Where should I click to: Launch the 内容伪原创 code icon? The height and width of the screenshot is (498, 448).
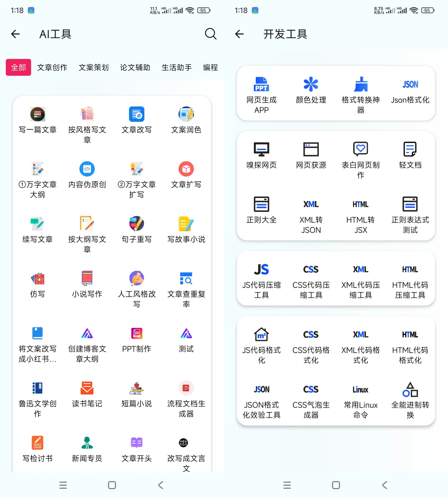click(x=87, y=169)
